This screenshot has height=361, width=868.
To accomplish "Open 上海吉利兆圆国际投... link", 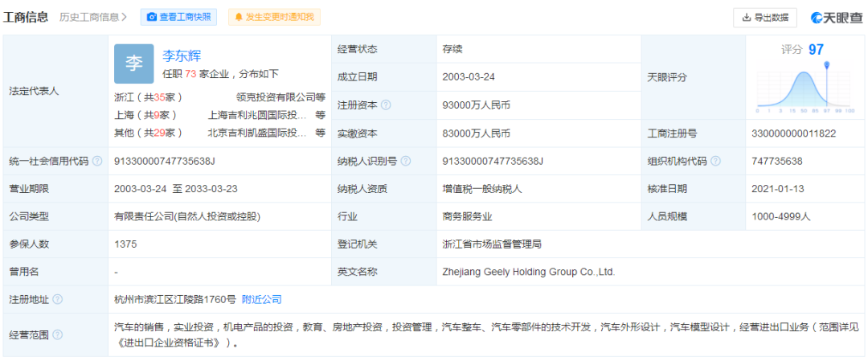I will pyautogui.click(x=257, y=115).
